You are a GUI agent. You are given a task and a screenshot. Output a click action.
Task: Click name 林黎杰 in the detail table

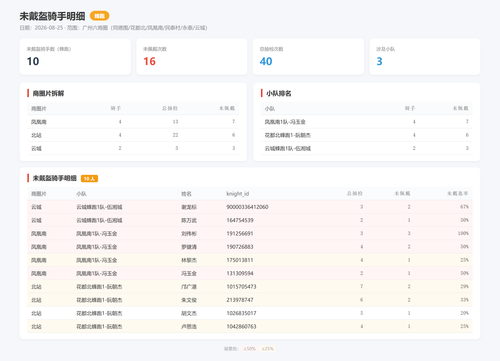coord(189,260)
